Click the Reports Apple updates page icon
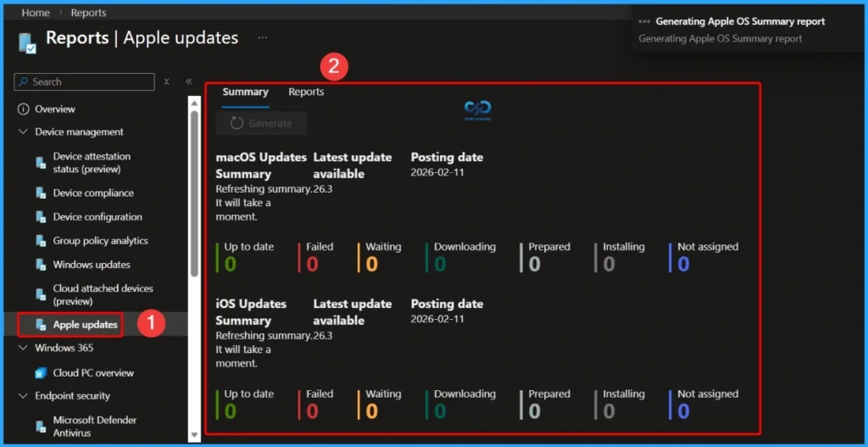The width and height of the screenshot is (868, 447). [x=27, y=42]
